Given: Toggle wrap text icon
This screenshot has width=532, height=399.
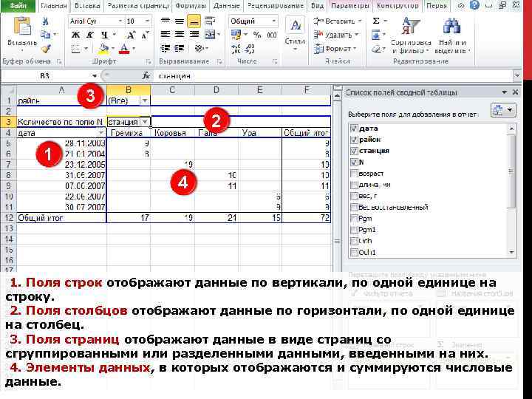Looking at the screenshot, I should 210,21.
